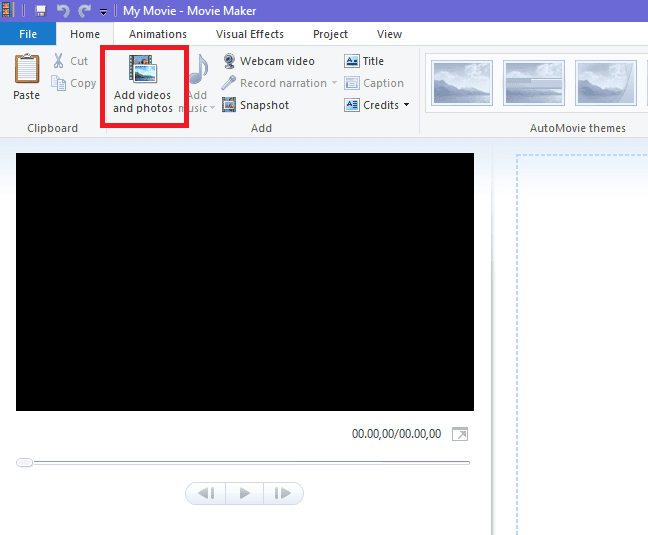Save project with floppy disk icon

pyautogui.click(x=40, y=11)
